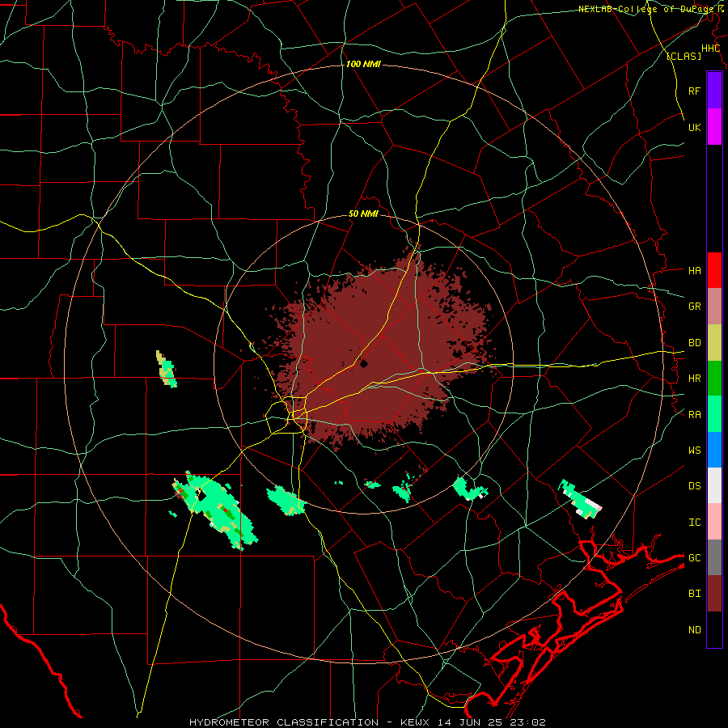728x728 pixels.
Task: Click the "DS" dry snow legend label
Action: 694,486
